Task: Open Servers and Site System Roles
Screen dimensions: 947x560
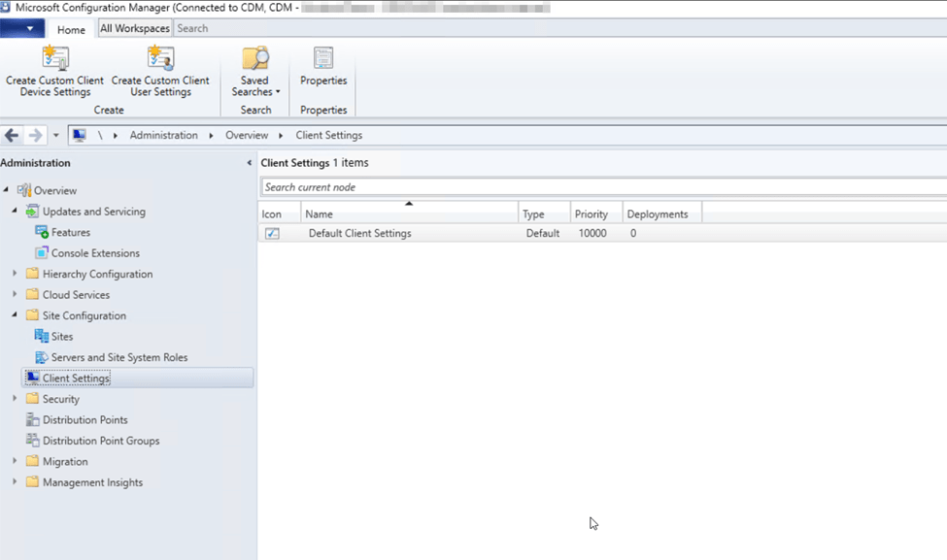Action: point(118,357)
